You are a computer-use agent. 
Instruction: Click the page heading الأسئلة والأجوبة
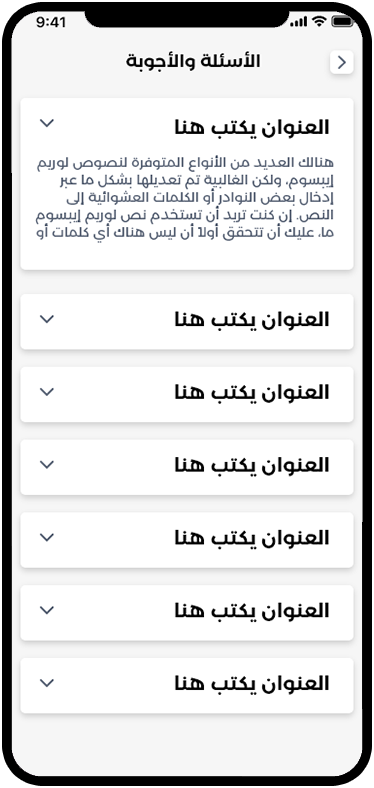(x=193, y=62)
